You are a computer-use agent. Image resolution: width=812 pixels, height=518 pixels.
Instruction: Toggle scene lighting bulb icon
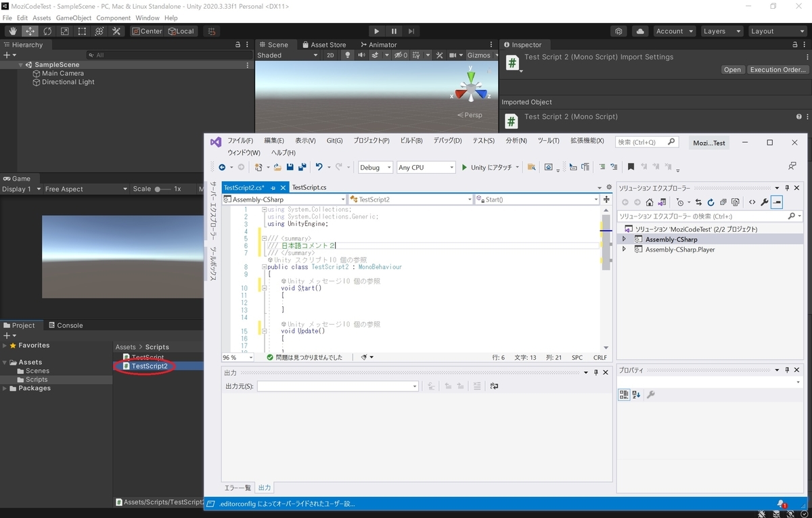(x=348, y=55)
